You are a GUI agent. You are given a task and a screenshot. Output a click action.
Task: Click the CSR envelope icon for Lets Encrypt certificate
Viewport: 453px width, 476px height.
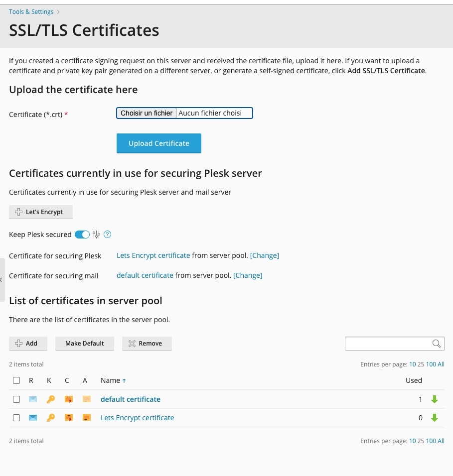[33, 418]
